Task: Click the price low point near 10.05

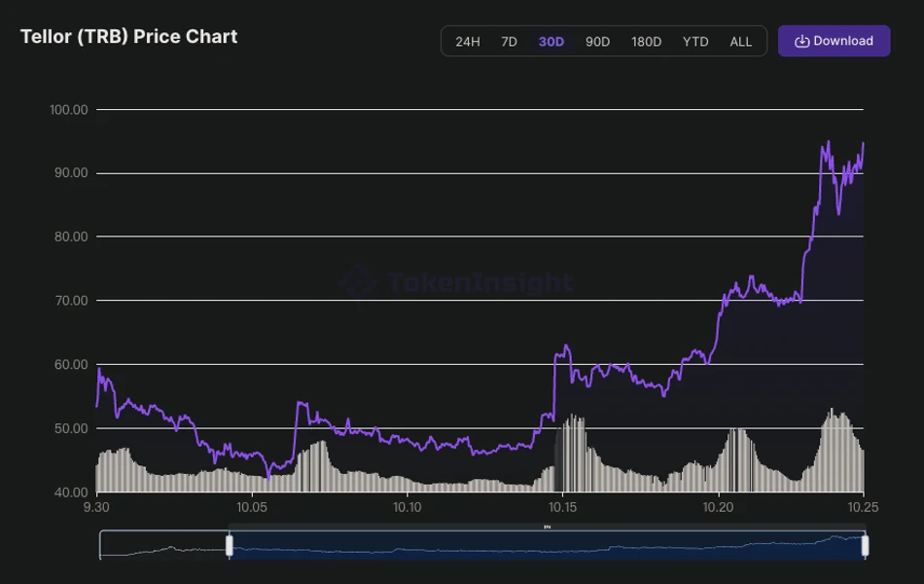Action: click(x=268, y=477)
